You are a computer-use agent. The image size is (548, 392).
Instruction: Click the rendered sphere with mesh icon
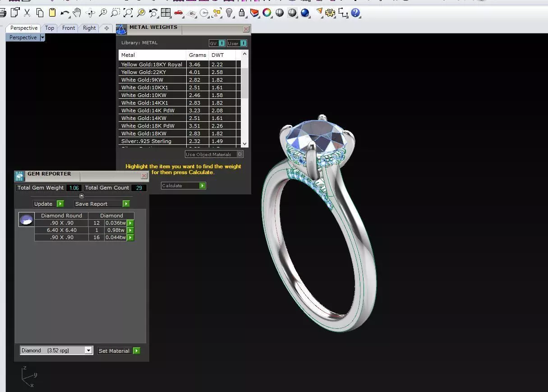coord(292,13)
